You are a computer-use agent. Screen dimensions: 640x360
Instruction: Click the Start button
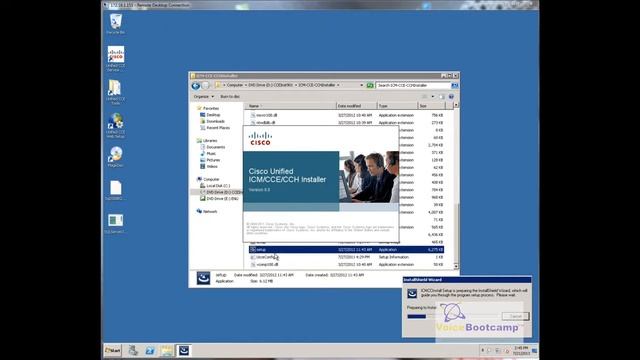pyautogui.click(x=113, y=350)
